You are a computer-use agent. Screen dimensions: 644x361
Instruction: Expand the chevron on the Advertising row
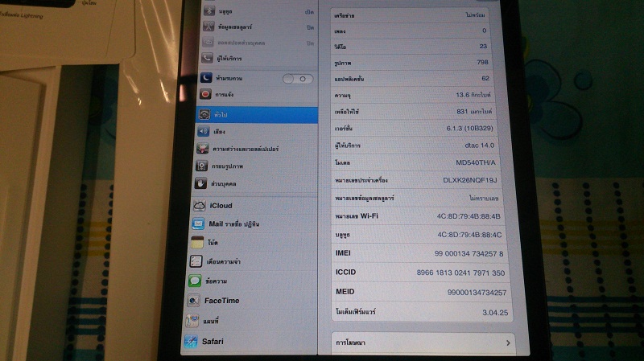(x=508, y=343)
